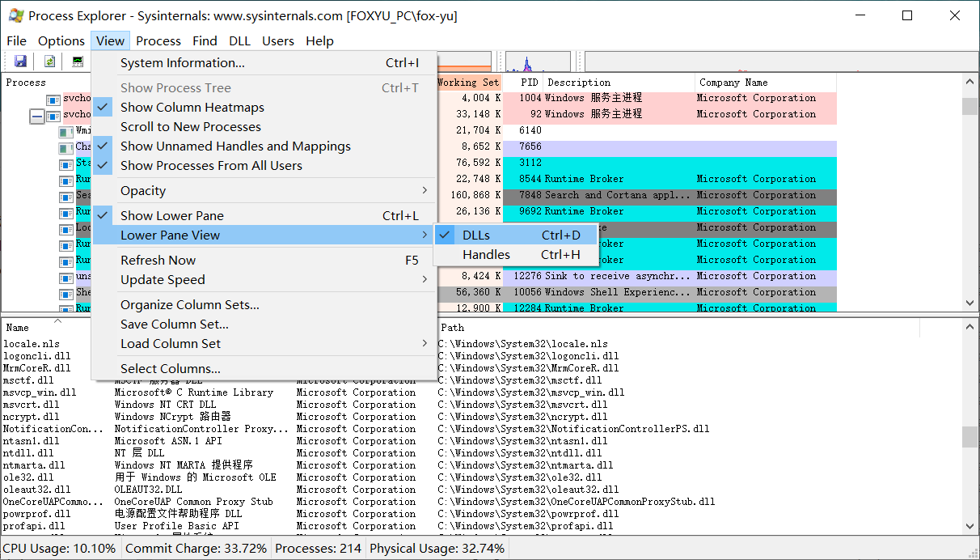Click the icon beside the Wmi process
The height and width of the screenshot is (560, 980).
point(66,132)
